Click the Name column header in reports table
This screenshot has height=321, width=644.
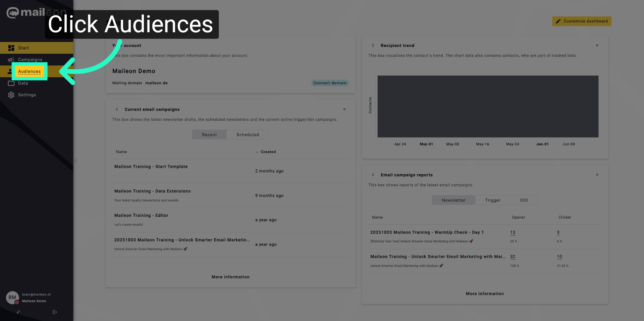377,218
